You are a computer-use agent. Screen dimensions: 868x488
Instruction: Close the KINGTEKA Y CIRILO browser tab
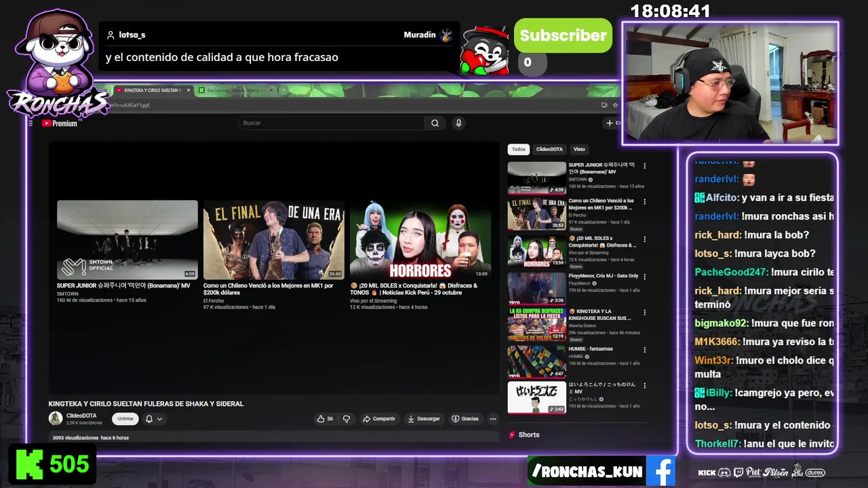pos(188,90)
